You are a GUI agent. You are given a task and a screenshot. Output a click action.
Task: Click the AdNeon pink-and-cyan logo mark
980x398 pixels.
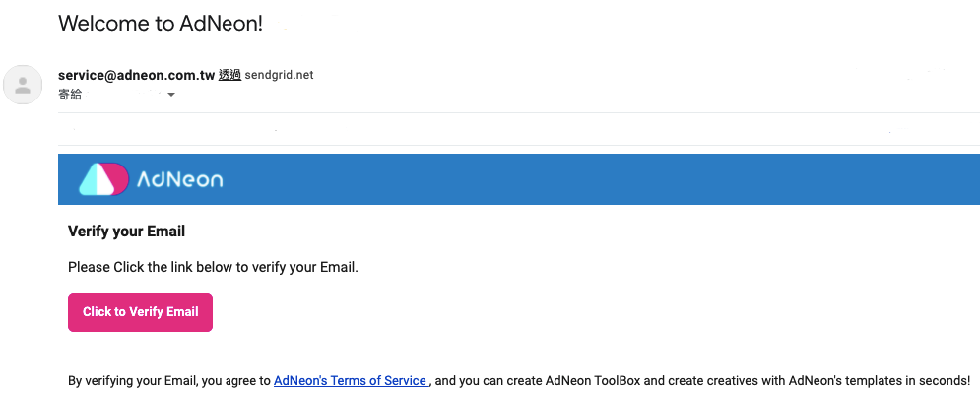103,179
